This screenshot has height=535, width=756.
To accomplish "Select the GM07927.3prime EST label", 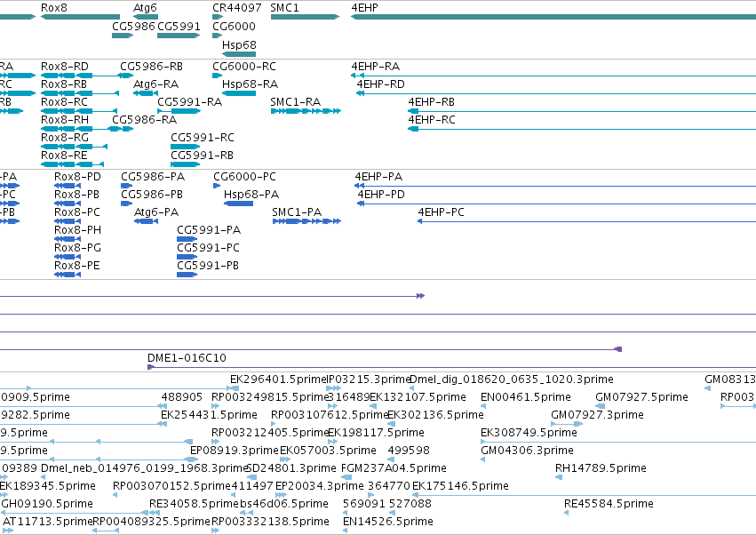I will point(597,415).
